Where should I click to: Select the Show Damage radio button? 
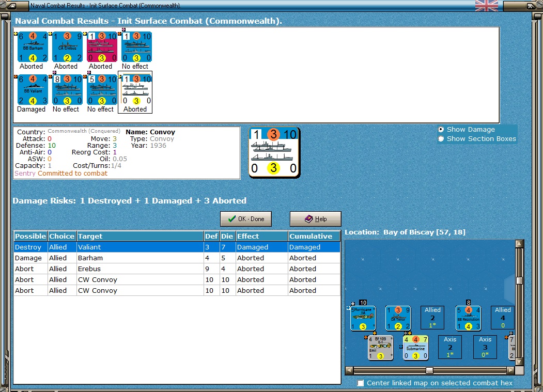[441, 130]
